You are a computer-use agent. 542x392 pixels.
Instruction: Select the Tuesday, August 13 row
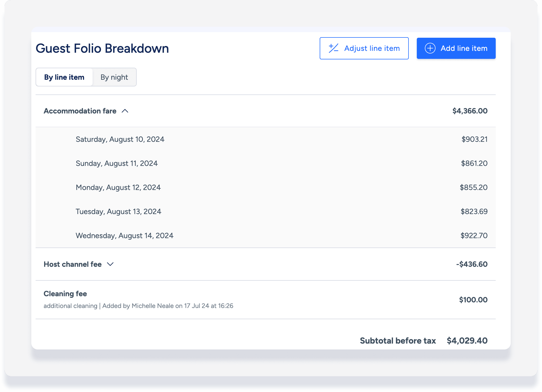118,211
